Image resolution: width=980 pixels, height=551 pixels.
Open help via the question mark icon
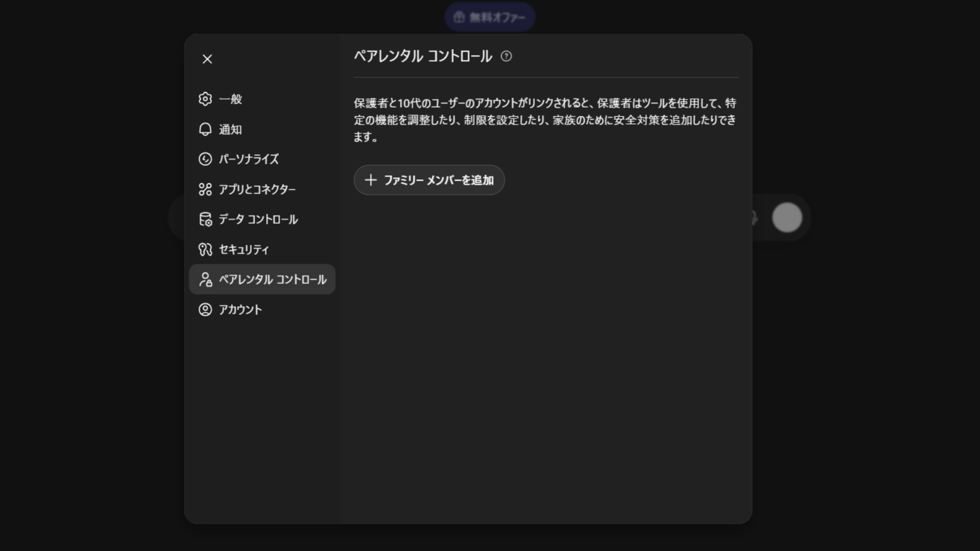507,57
